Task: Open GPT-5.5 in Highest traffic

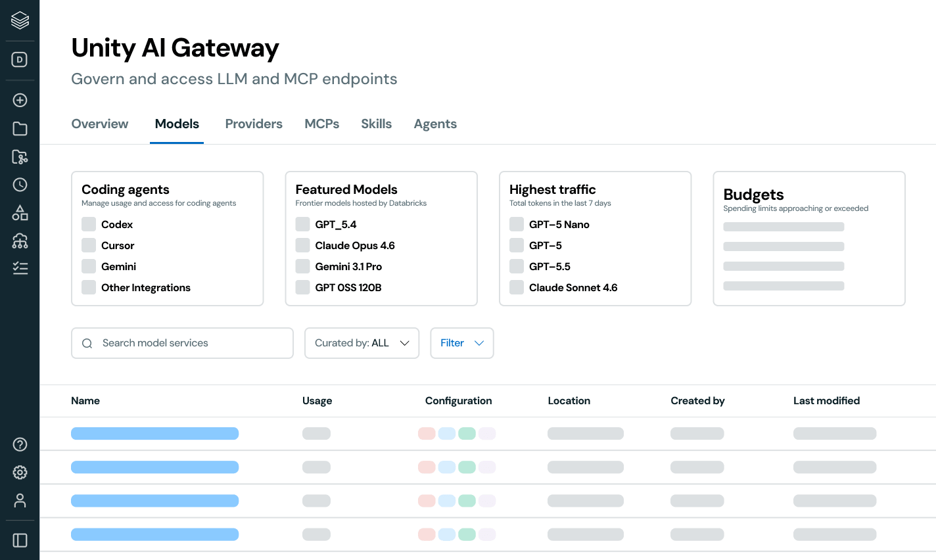Action: (550, 266)
